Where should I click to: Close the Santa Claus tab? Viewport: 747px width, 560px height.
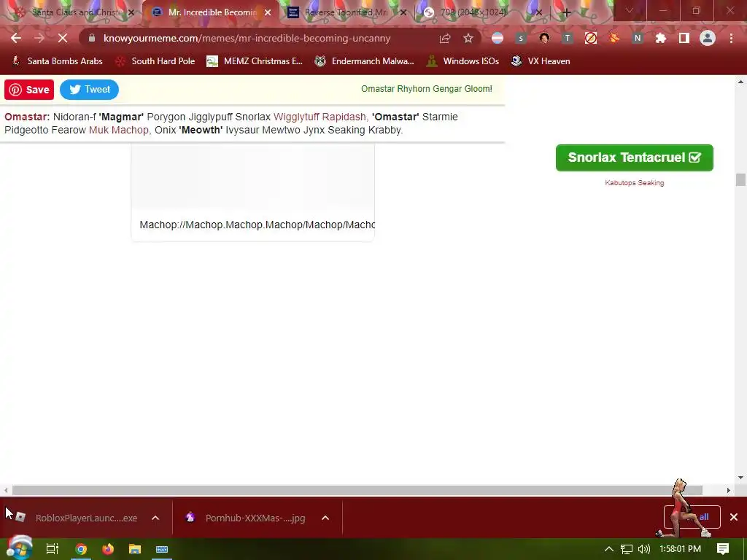[x=131, y=13]
